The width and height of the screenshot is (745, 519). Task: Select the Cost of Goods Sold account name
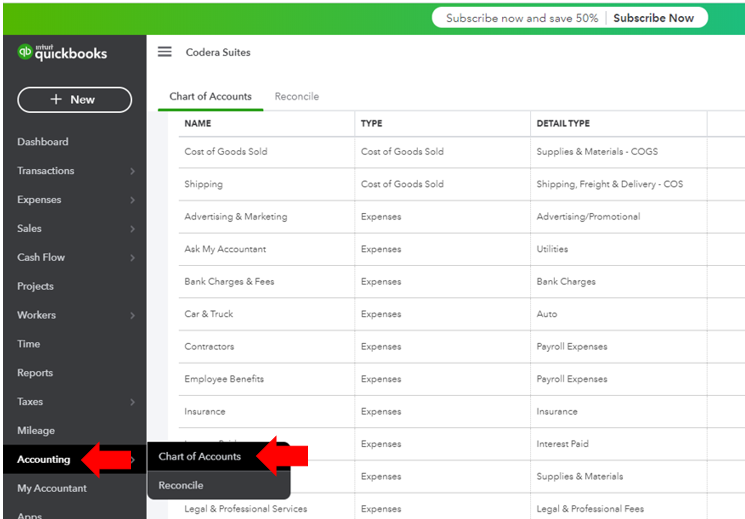(x=226, y=152)
